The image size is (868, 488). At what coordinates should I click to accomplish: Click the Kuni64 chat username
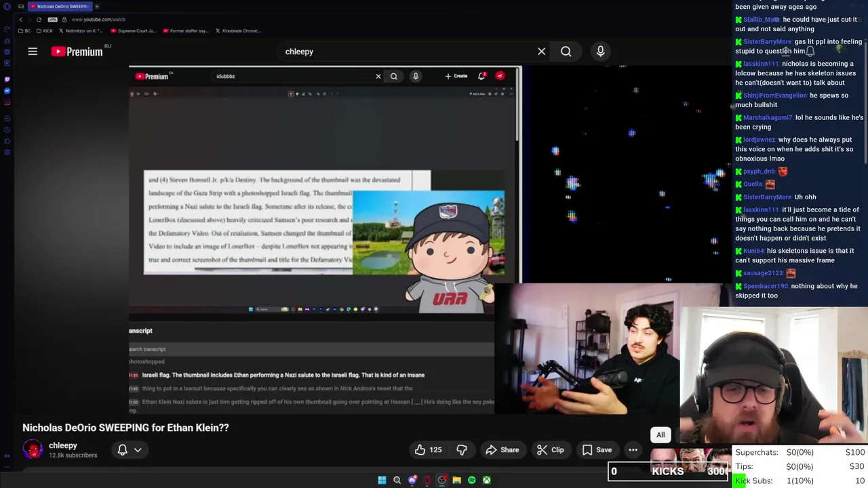[x=753, y=251]
